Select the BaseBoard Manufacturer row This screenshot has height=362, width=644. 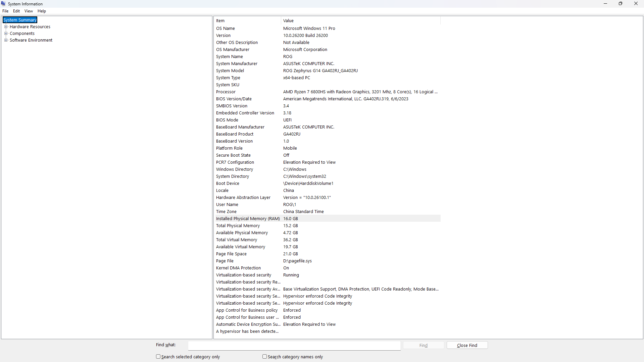(327, 127)
